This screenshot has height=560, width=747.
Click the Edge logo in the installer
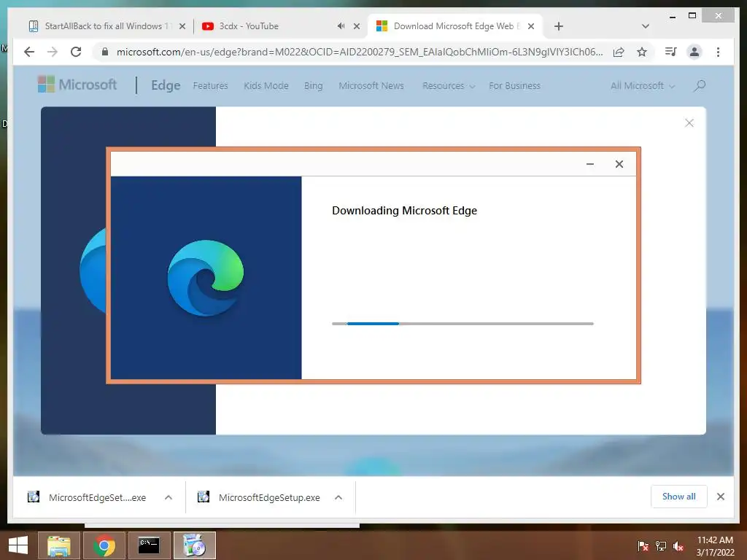pos(205,278)
